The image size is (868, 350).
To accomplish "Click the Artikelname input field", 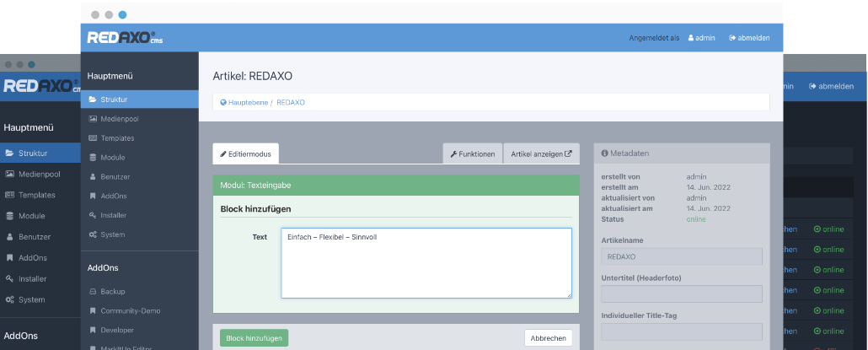I will (x=682, y=257).
